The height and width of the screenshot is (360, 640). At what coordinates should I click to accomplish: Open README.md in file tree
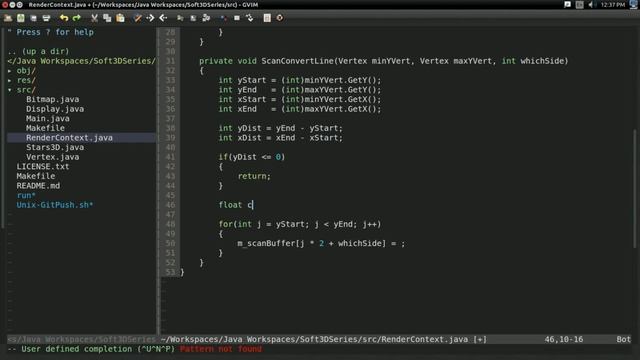point(38,186)
